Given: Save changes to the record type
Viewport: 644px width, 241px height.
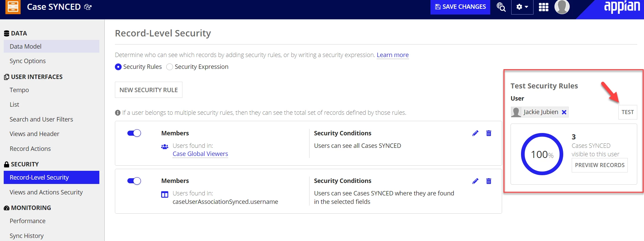Looking at the screenshot, I should (x=460, y=7).
